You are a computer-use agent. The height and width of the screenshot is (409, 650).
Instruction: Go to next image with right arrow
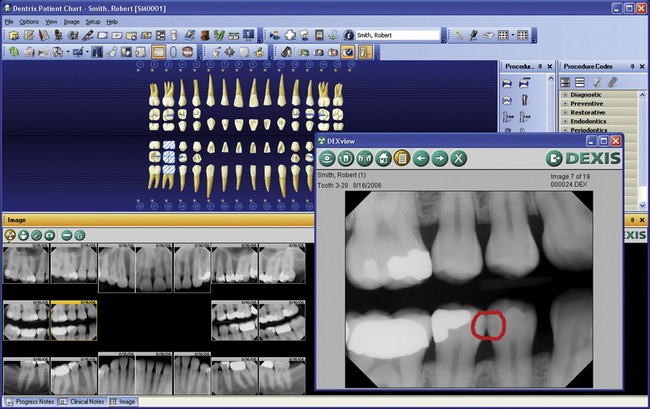point(439,158)
